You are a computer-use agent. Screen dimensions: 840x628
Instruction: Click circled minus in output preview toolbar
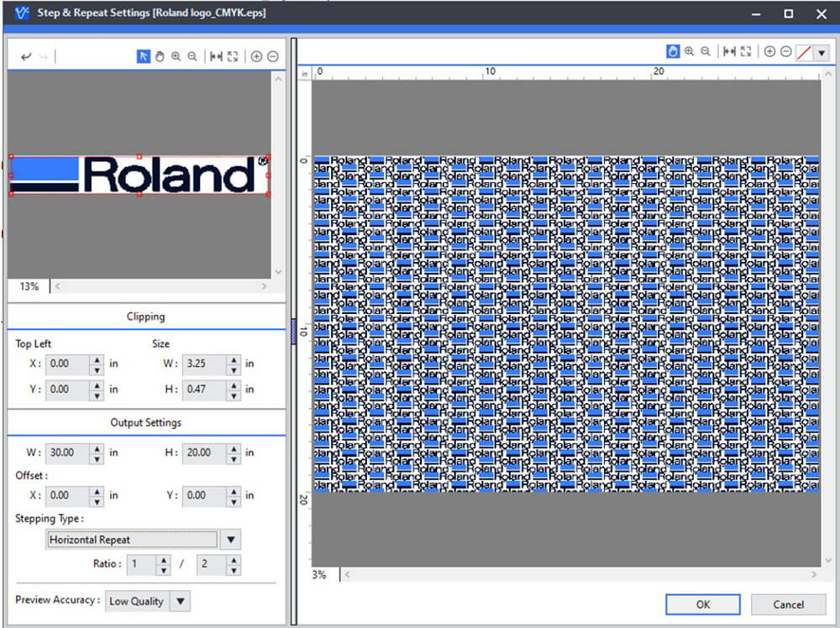pyautogui.click(x=786, y=51)
